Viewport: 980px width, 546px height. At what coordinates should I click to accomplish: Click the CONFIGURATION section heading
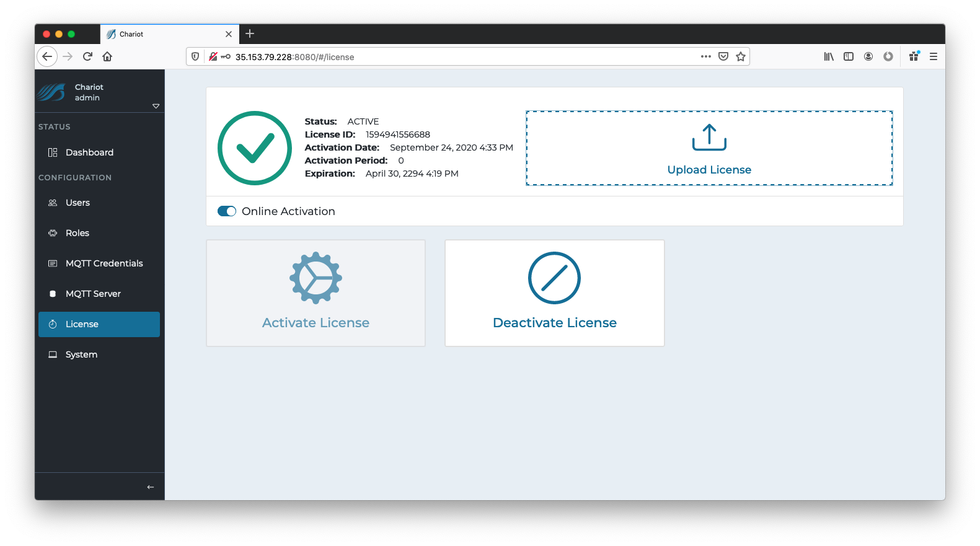75,177
